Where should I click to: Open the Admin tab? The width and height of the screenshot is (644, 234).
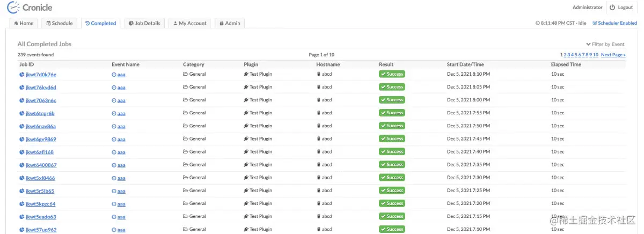229,23
